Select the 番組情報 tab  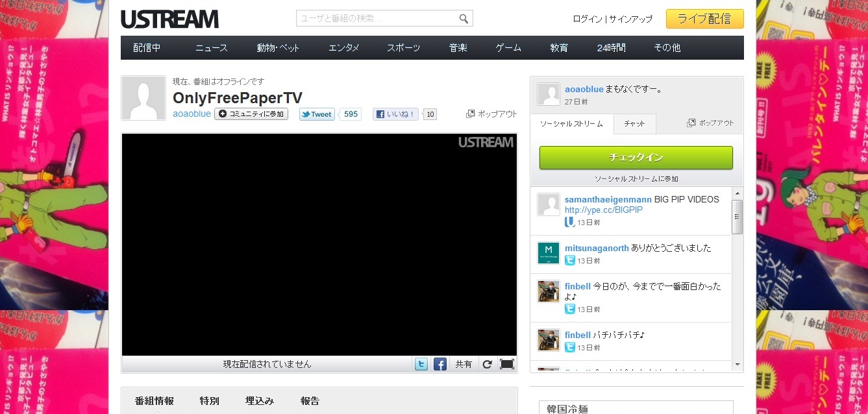click(155, 401)
